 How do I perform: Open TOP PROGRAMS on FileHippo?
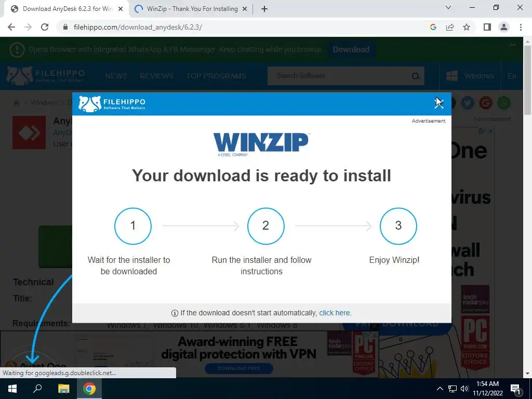pos(217,76)
